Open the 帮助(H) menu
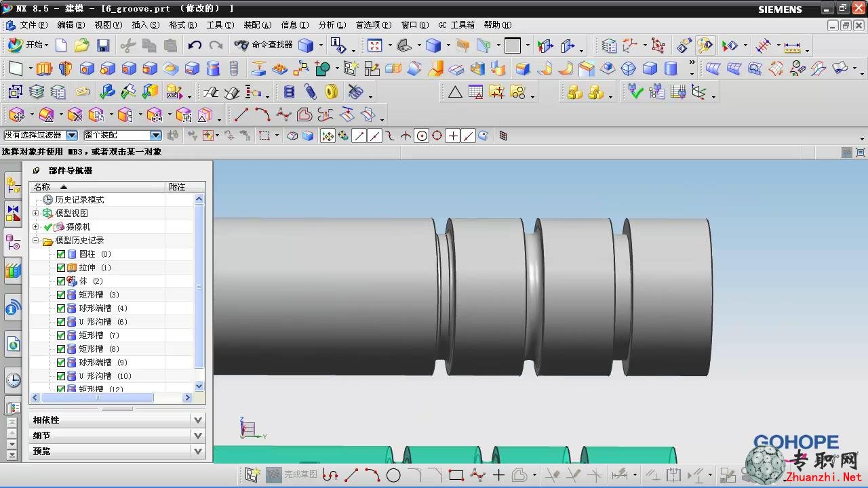 point(498,25)
